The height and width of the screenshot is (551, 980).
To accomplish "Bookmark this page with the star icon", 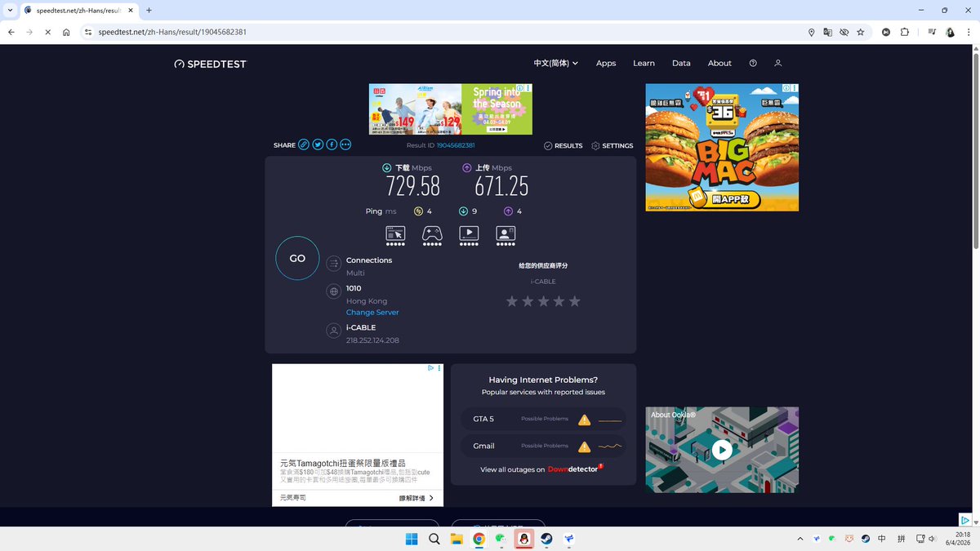I will click(x=861, y=32).
